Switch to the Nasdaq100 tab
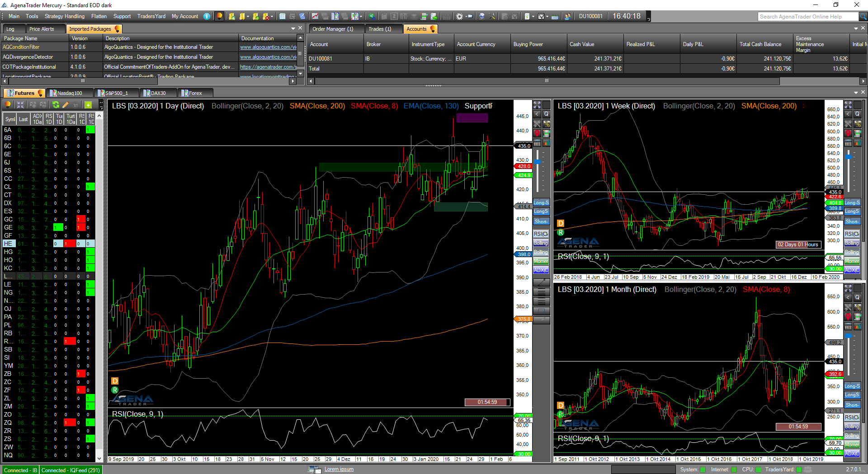This screenshot has width=868, height=474. pos(69,93)
